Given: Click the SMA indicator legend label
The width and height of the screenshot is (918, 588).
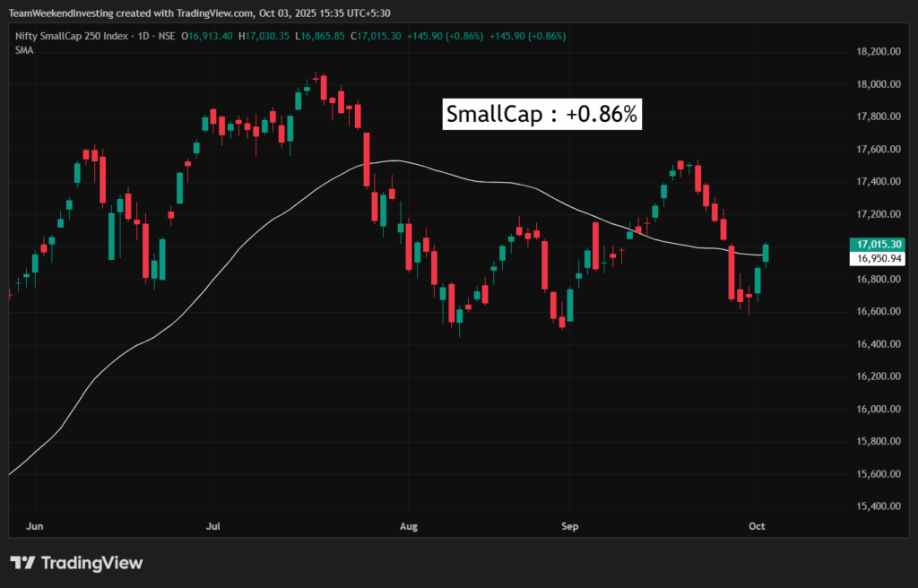Looking at the screenshot, I should pos(24,50).
